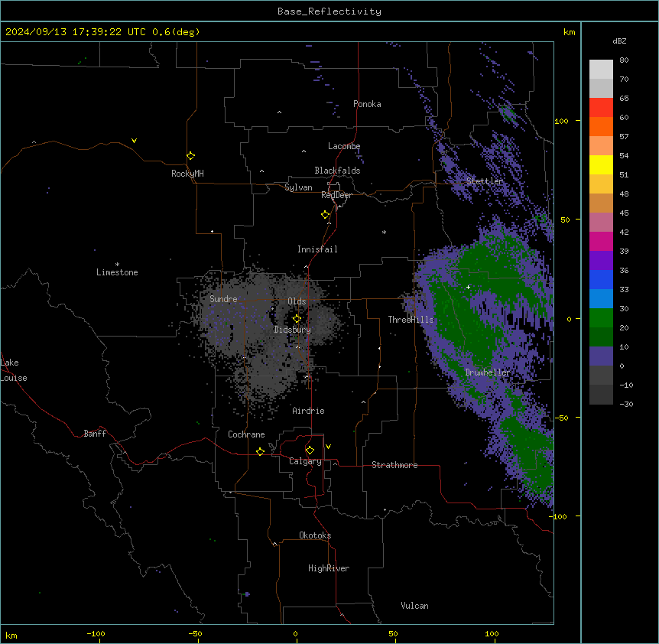The height and width of the screenshot is (644, 659).
Task: Click the yellow diamond marker above RockyMH
Action: coord(190,156)
